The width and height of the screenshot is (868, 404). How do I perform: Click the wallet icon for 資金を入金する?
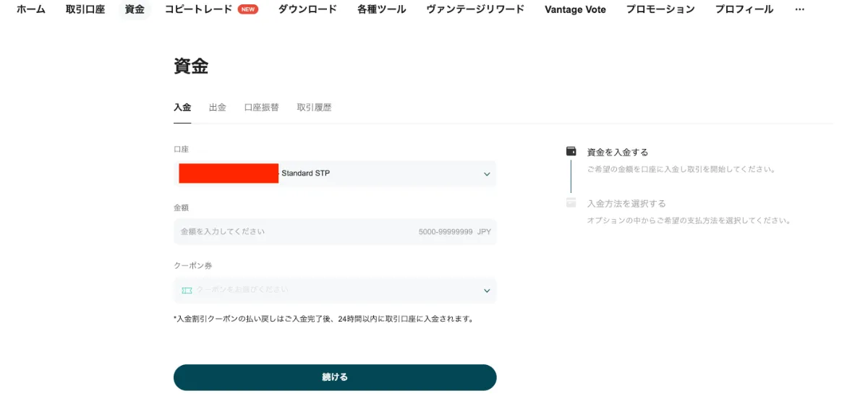pyautogui.click(x=571, y=151)
